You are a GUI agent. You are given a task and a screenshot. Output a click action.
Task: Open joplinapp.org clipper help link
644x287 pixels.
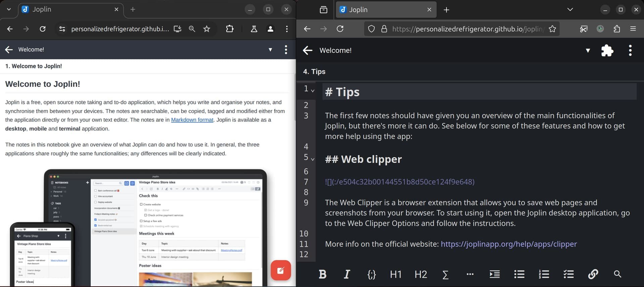(x=509, y=244)
